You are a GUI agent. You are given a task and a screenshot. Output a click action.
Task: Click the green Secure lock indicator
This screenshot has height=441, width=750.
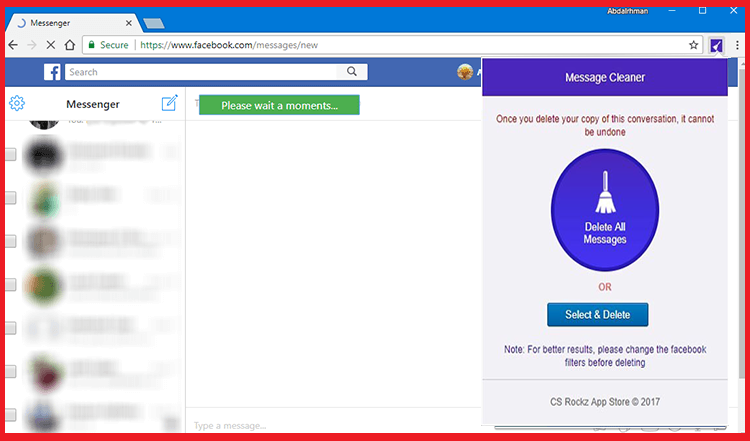108,45
